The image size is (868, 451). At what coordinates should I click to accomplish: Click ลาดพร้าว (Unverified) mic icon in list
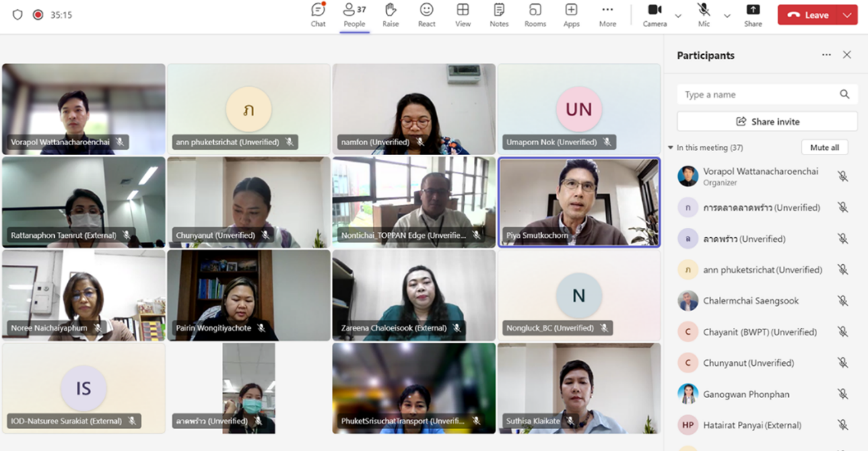(x=843, y=238)
